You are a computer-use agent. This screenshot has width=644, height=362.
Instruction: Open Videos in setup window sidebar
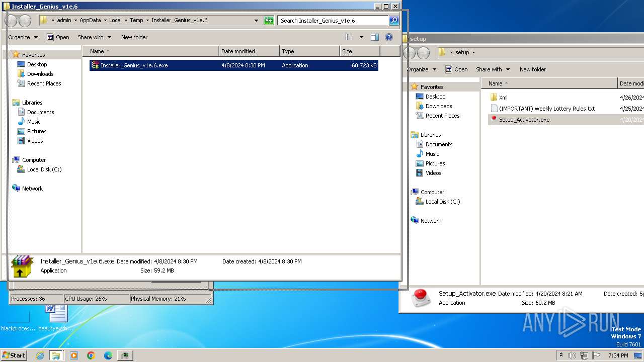tap(434, 173)
